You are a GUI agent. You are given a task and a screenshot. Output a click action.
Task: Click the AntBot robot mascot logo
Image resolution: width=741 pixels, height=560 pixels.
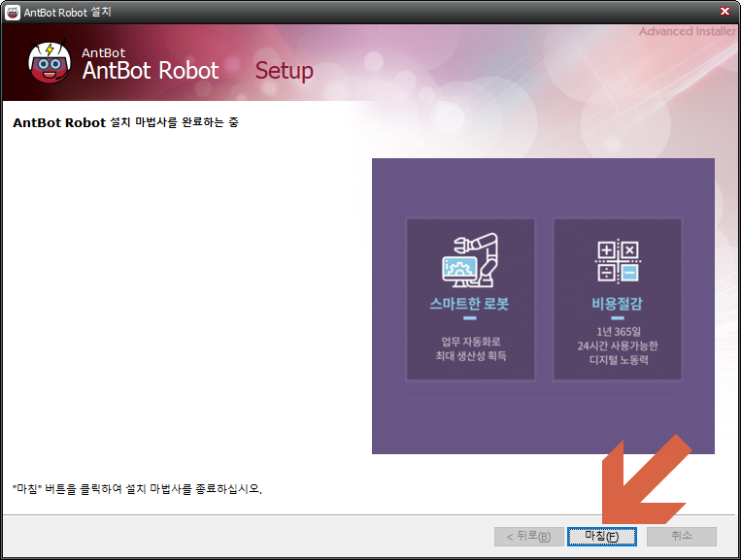[50, 62]
